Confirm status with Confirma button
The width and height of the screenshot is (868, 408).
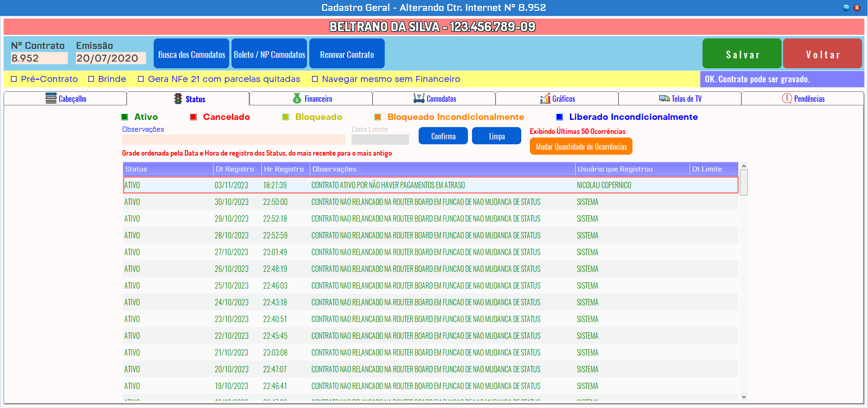[443, 136]
